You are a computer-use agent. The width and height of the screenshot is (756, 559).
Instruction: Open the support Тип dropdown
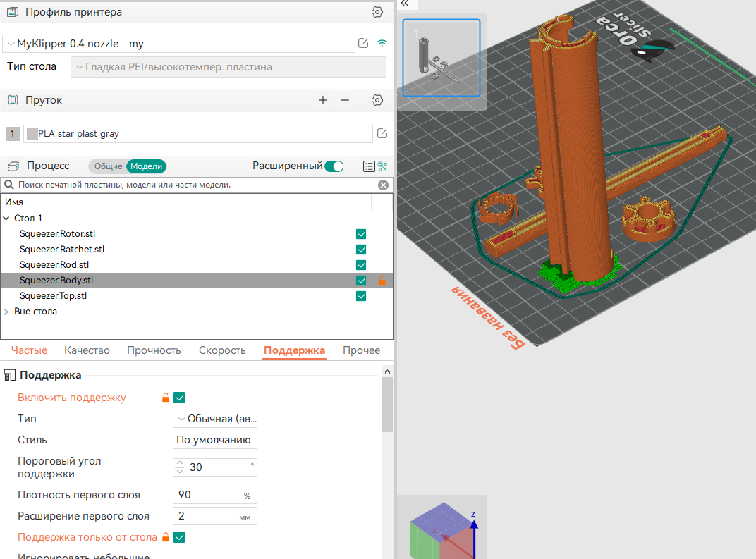pyautogui.click(x=215, y=419)
